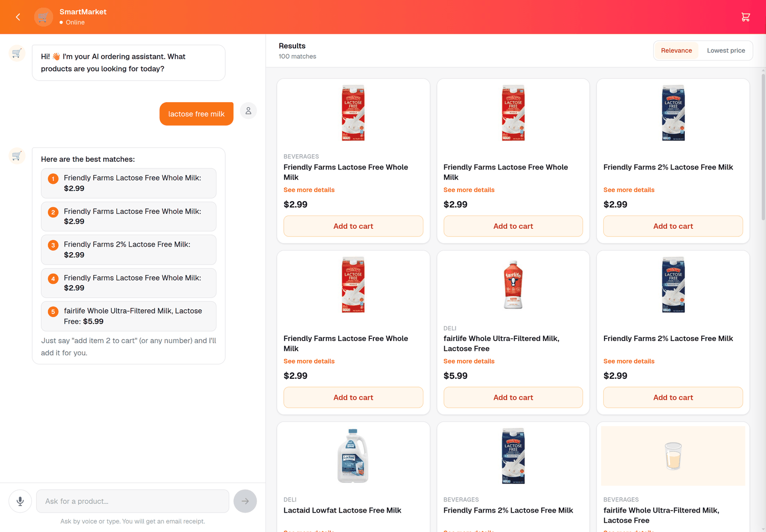Click the "Results" heading
The width and height of the screenshot is (766, 532).
292,46
